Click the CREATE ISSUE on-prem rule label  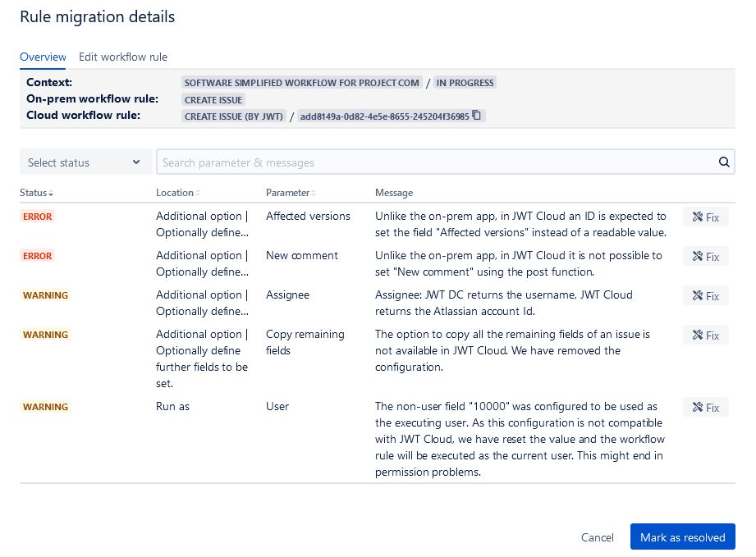coord(213,100)
